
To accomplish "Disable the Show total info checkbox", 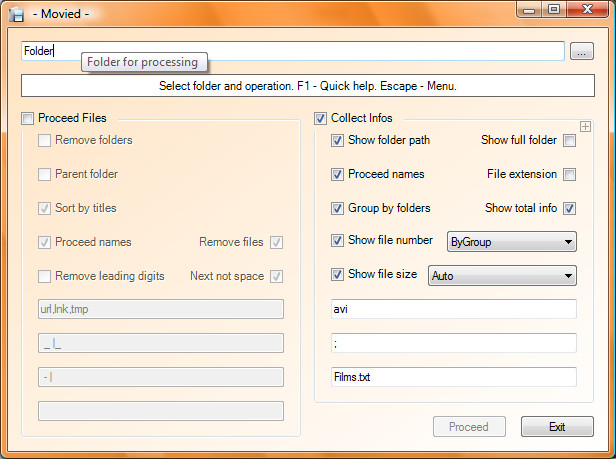I will pyautogui.click(x=570, y=208).
